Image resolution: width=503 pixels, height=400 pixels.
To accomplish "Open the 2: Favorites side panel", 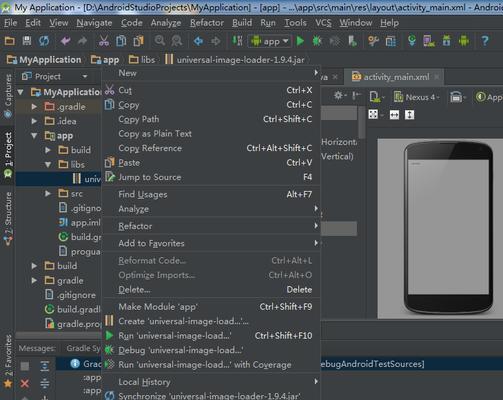I will coord(8,362).
